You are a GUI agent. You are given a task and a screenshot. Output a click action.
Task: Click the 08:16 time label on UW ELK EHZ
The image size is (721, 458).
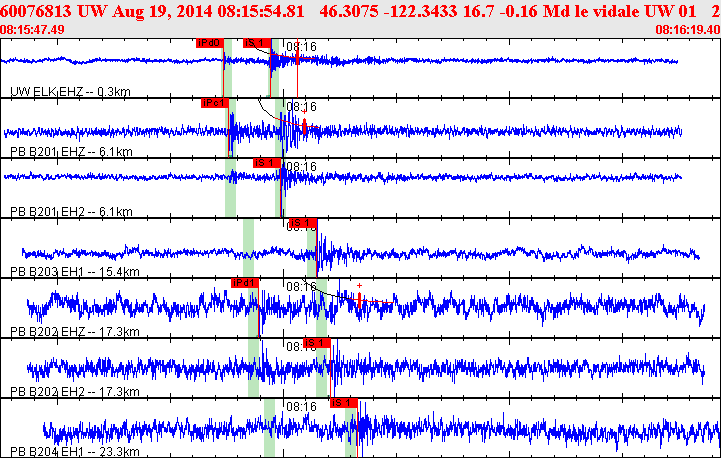click(302, 47)
